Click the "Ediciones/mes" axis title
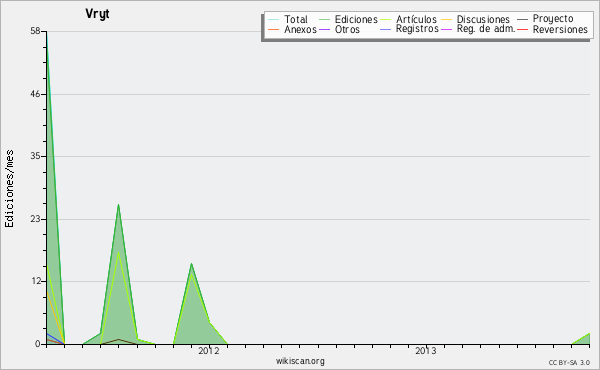This screenshot has width=600, height=370. [9, 189]
